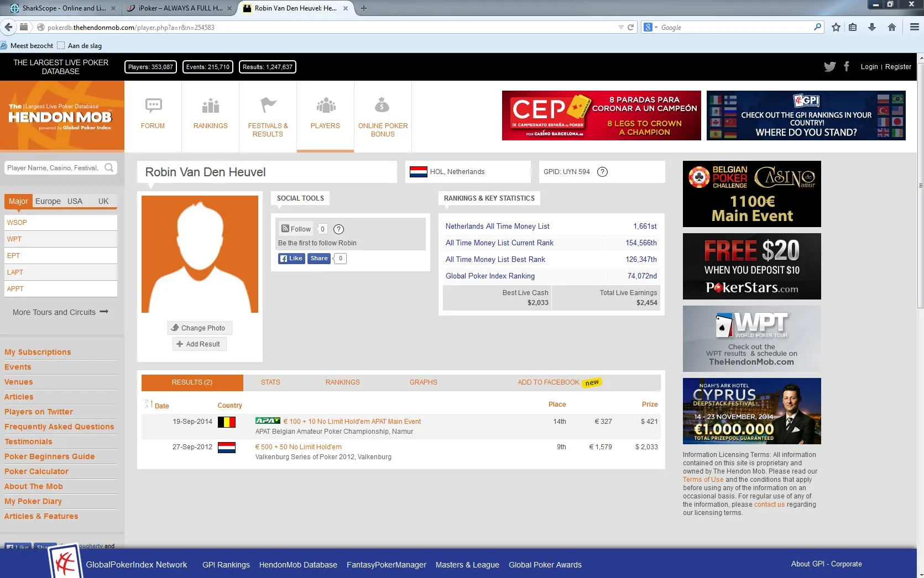The height and width of the screenshot is (578, 924).
Task: Open the Login link
Action: pyautogui.click(x=869, y=67)
